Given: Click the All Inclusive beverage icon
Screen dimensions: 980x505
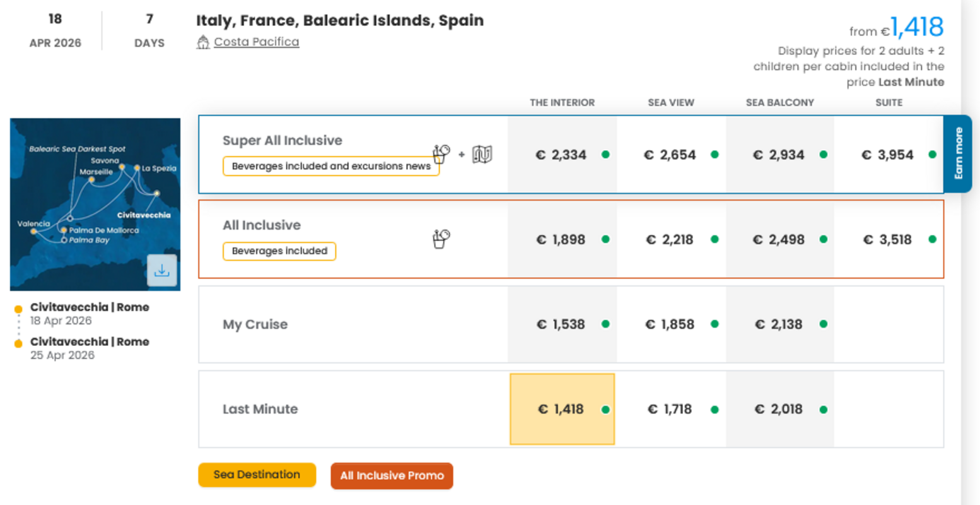Looking at the screenshot, I should 441,239.
